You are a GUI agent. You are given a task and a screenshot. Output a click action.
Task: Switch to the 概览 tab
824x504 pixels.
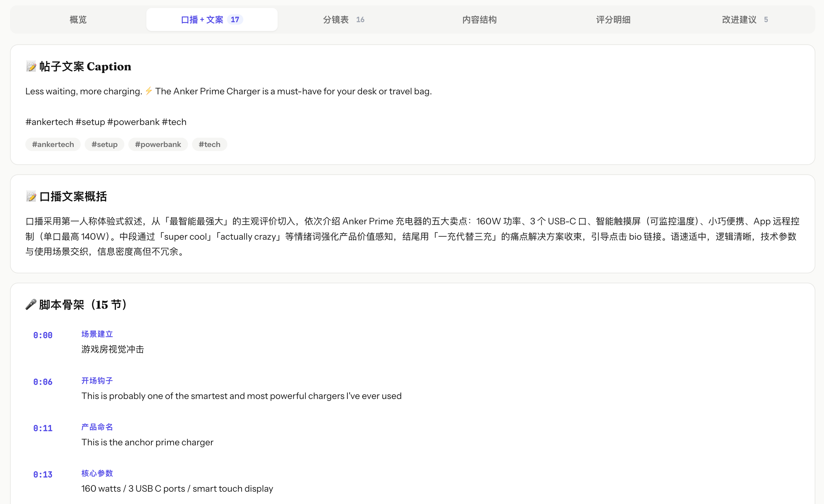pyautogui.click(x=78, y=20)
